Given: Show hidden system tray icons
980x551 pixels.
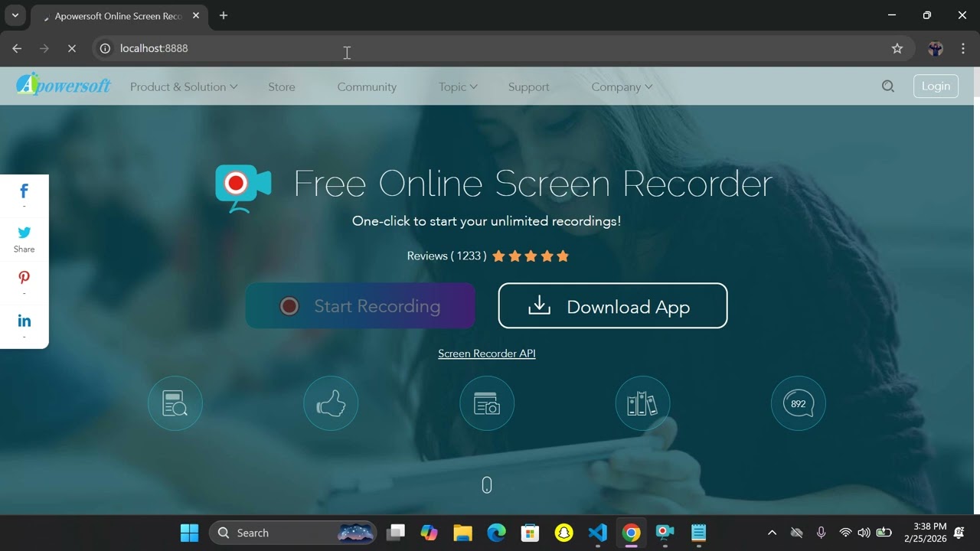Looking at the screenshot, I should tap(772, 533).
